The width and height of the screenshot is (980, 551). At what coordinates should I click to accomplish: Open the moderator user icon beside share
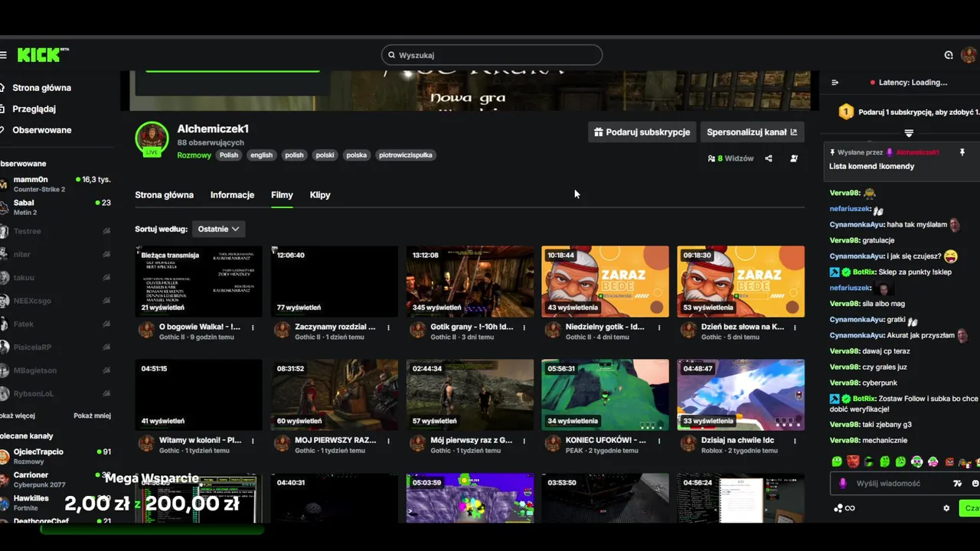coord(794,158)
